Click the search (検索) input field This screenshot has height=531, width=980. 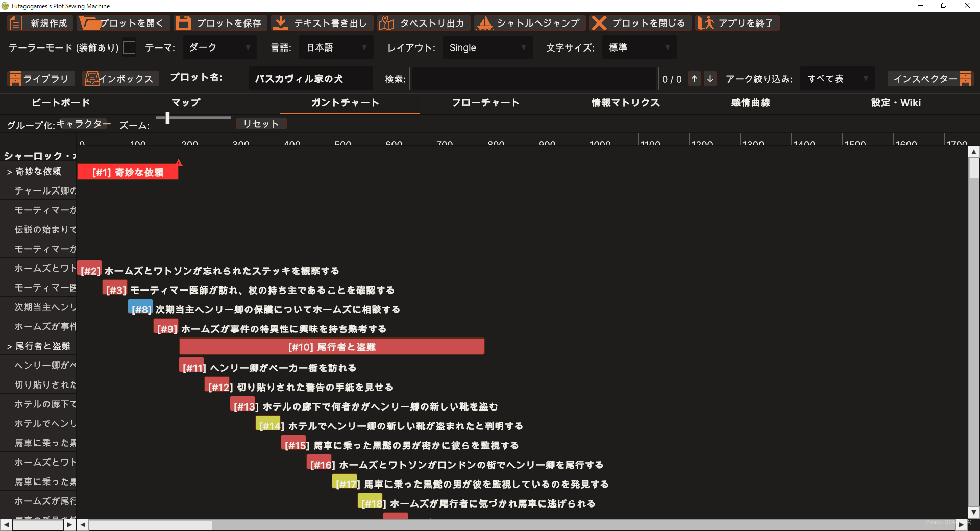pyautogui.click(x=534, y=79)
